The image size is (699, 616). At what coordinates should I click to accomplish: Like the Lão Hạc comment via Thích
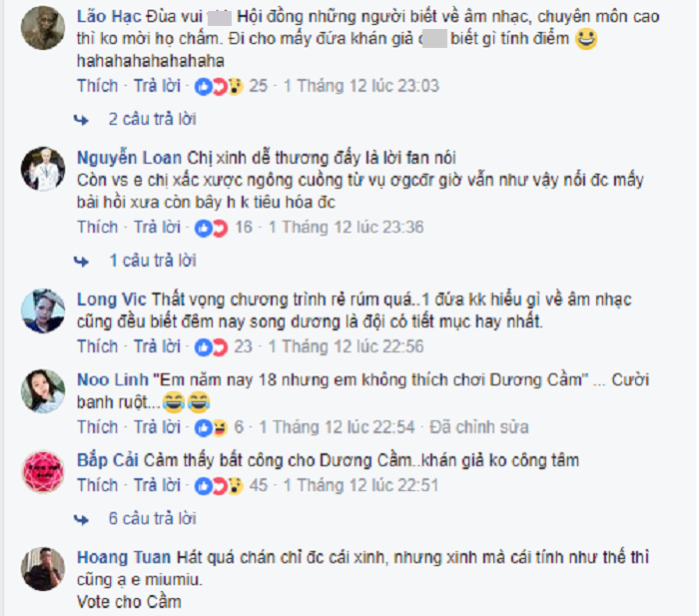(x=98, y=86)
